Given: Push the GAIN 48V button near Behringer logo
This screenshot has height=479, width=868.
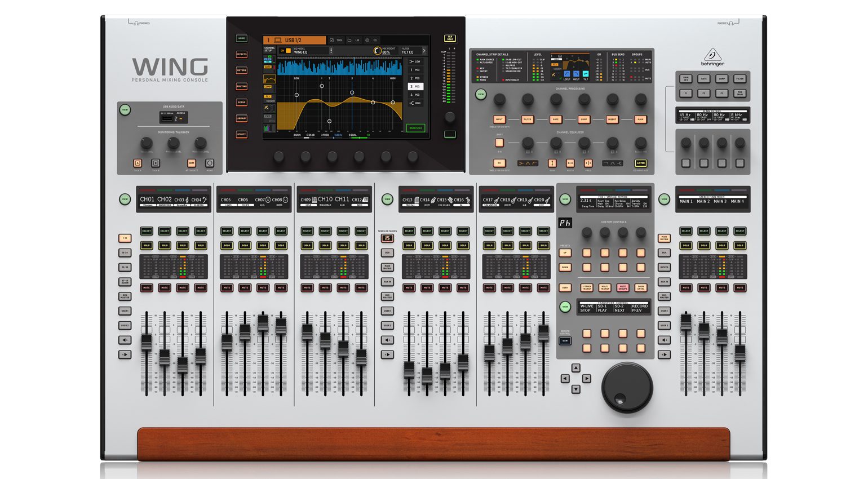Looking at the screenshot, I should tap(685, 79).
